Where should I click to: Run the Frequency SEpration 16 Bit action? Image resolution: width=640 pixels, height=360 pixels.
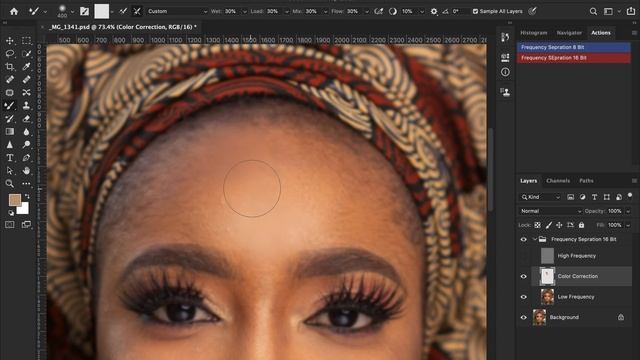pyautogui.click(x=574, y=58)
